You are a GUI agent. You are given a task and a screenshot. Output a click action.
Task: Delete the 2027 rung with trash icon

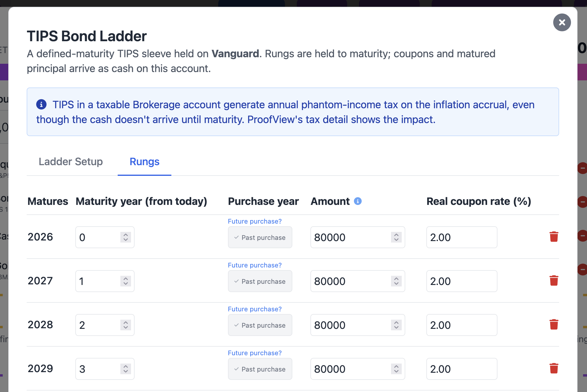[554, 281]
